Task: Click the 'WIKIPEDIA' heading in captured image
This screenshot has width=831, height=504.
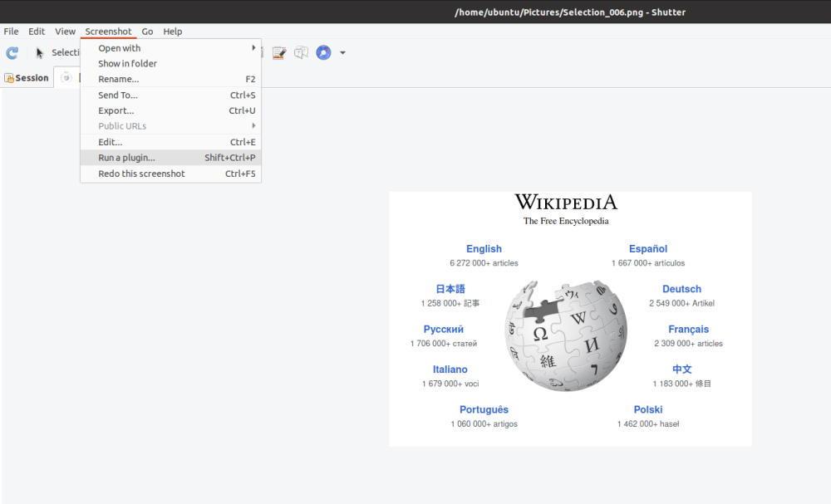Action: tap(566, 203)
